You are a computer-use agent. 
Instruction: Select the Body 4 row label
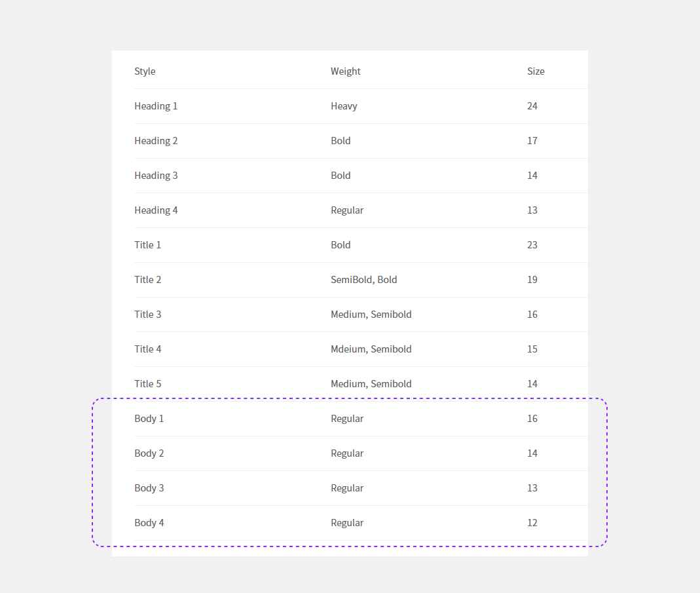tap(149, 523)
